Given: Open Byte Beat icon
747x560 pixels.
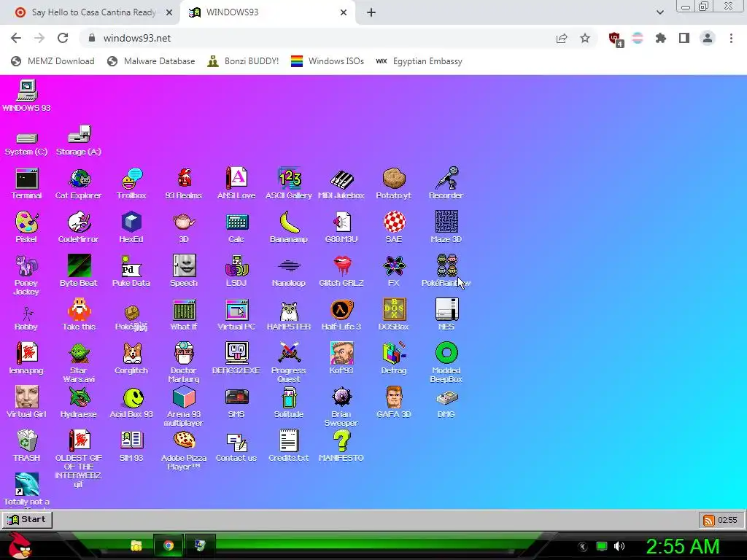Looking at the screenshot, I should pos(79,271).
